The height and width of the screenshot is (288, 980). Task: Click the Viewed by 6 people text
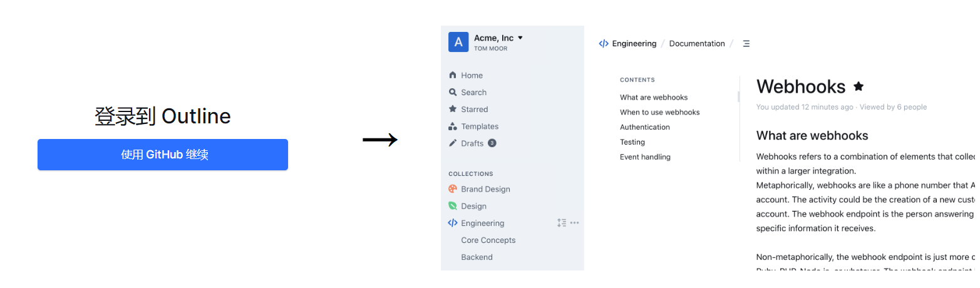pos(893,107)
